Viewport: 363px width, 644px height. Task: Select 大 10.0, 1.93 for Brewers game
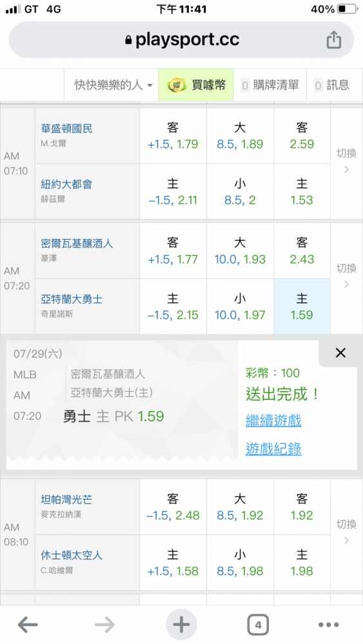240,251
